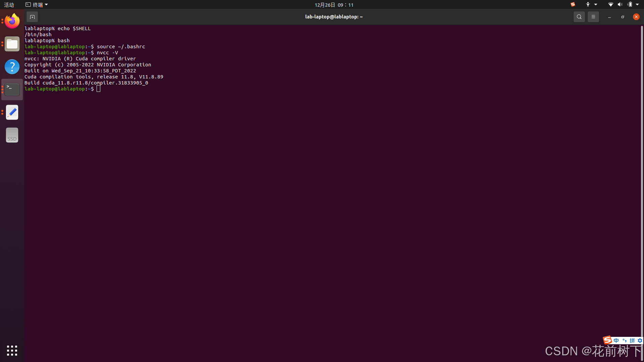Open the text editor from the dock
This screenshot has height=362, width=644.
point(12,112)
